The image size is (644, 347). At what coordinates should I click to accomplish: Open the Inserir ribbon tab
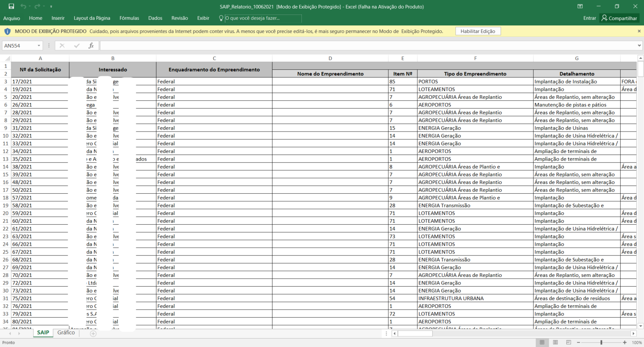pyautogui.click(x=58, y=18)
